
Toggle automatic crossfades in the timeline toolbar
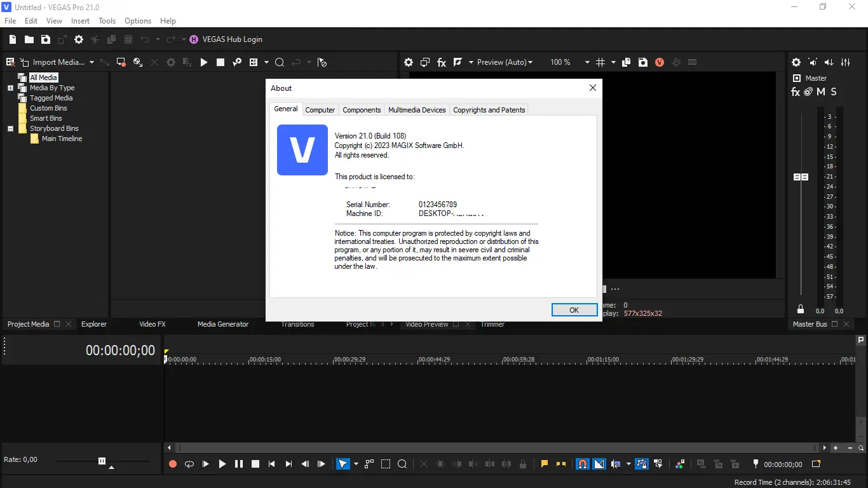coord(599,464)
